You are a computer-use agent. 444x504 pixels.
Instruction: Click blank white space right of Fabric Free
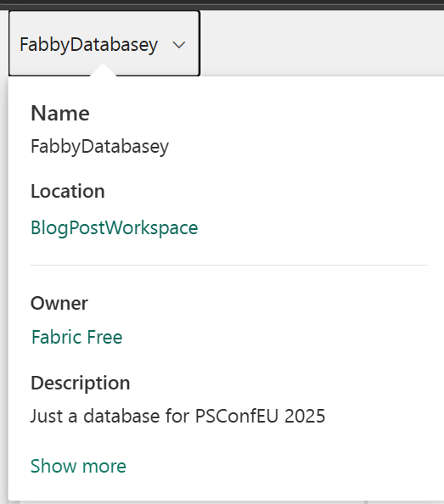point(273,337)
